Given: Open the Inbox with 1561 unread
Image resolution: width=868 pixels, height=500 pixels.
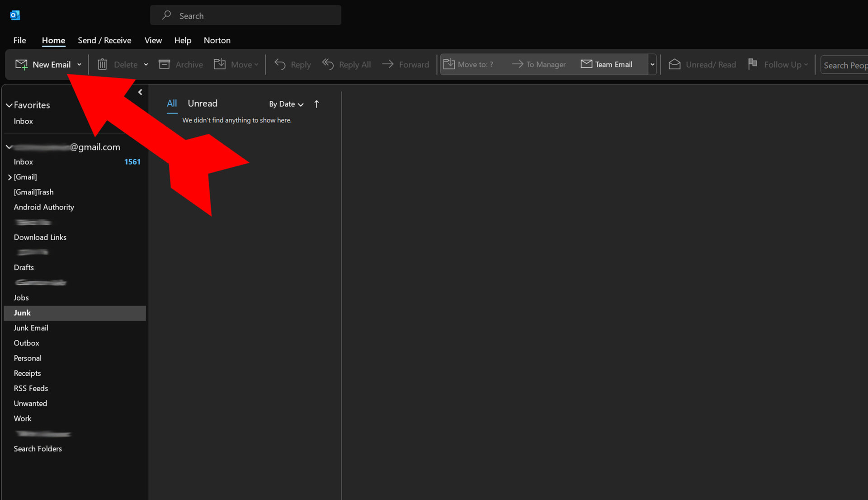Looking at the screenshot, I should (x=24, y=162).
